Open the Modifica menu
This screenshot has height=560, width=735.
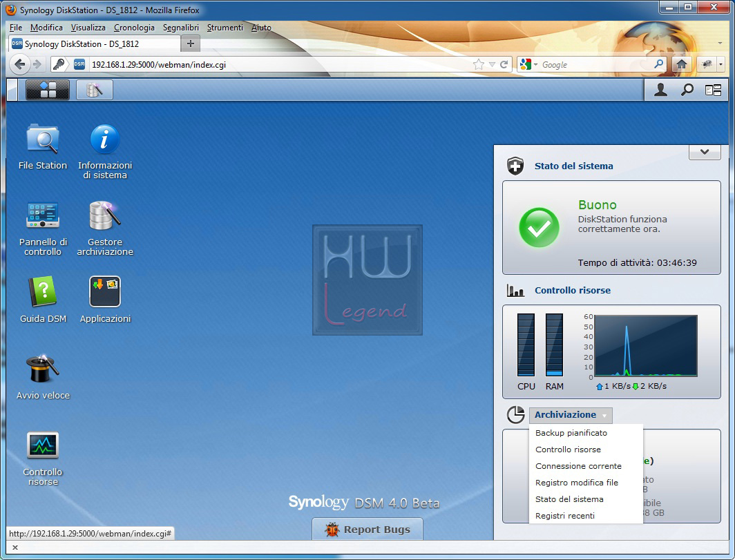pyautogui.click(x=46, y=28)
